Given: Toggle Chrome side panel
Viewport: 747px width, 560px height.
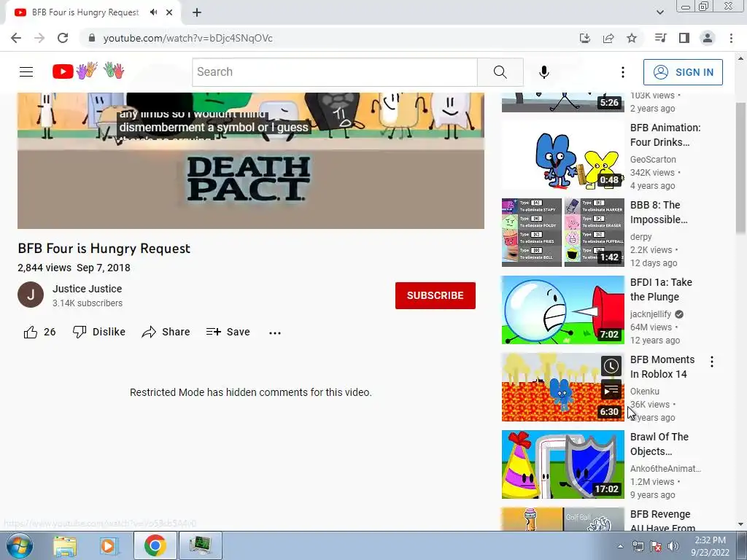Looking at the screenshot, I should click(684, 38).
